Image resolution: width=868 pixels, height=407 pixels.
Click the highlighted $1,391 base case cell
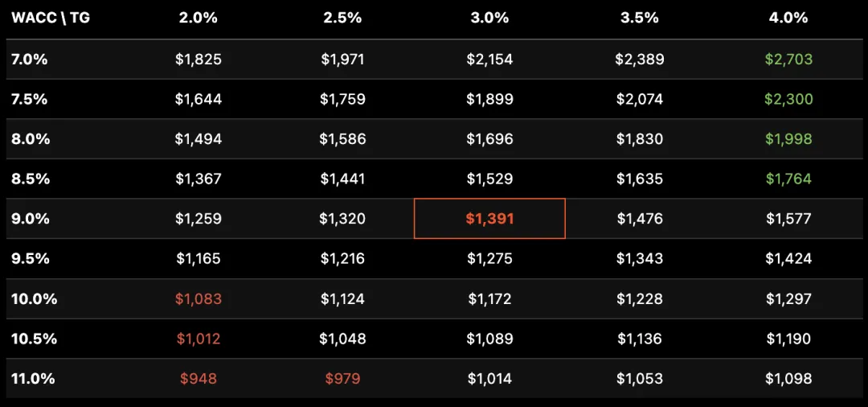point(489,219)
